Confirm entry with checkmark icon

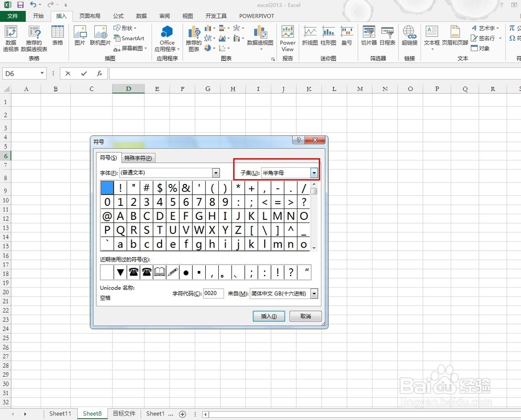point(84,73)
